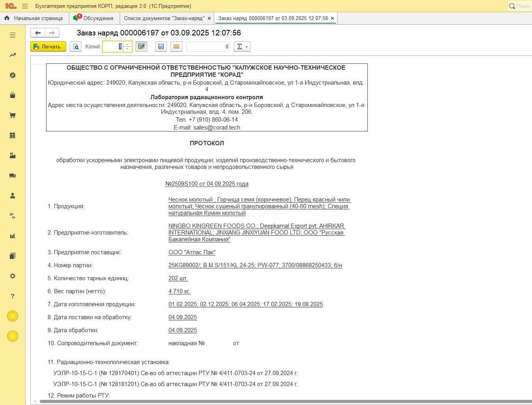The width and height of the screenshot is (532, 405).
Task: Open the warehouse grid section icon
Action: [x=13, y=135]
